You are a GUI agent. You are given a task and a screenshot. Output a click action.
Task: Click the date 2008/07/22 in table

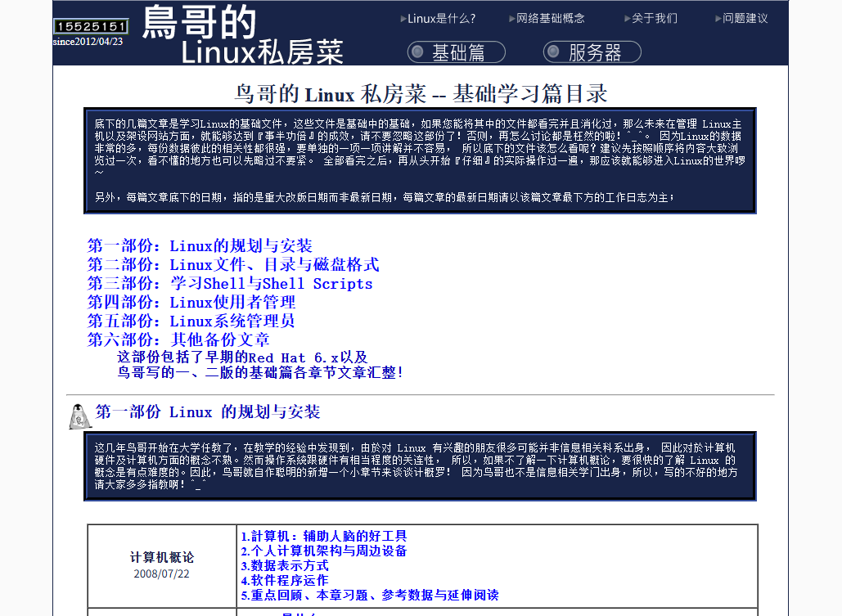pyautogui.click(x=162, y=573)
